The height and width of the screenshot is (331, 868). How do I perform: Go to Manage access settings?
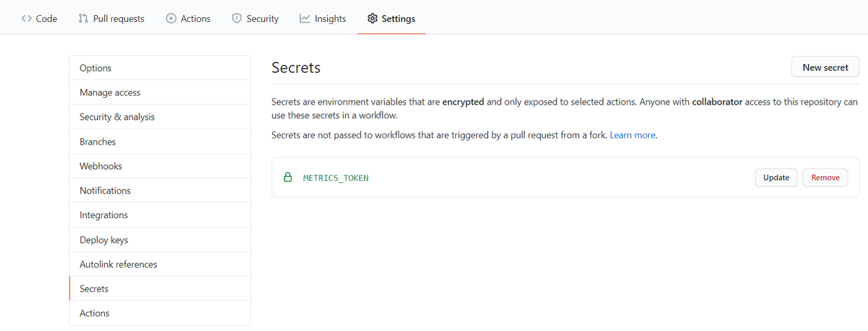[110, 93]
